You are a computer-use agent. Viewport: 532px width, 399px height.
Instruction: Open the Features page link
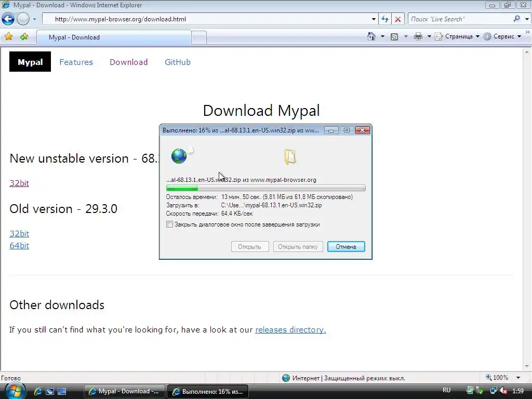[x=76, y=62]
